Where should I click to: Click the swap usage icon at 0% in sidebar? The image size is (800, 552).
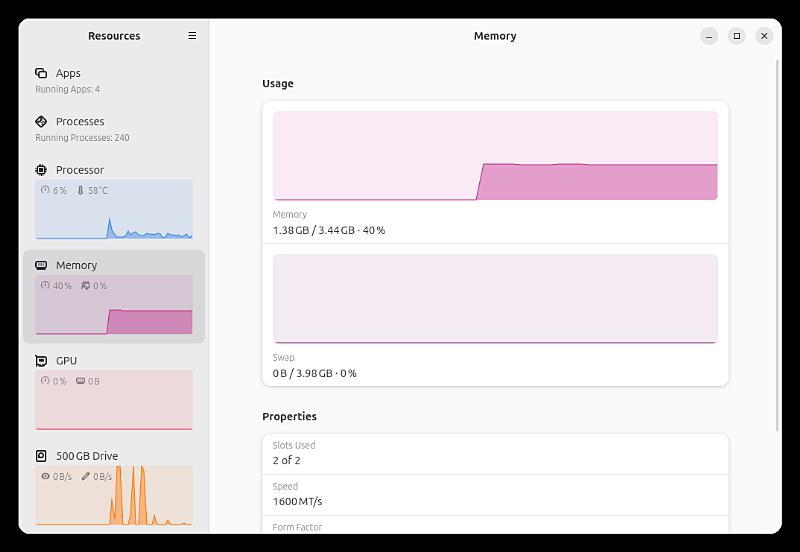[x=85, y=286]
